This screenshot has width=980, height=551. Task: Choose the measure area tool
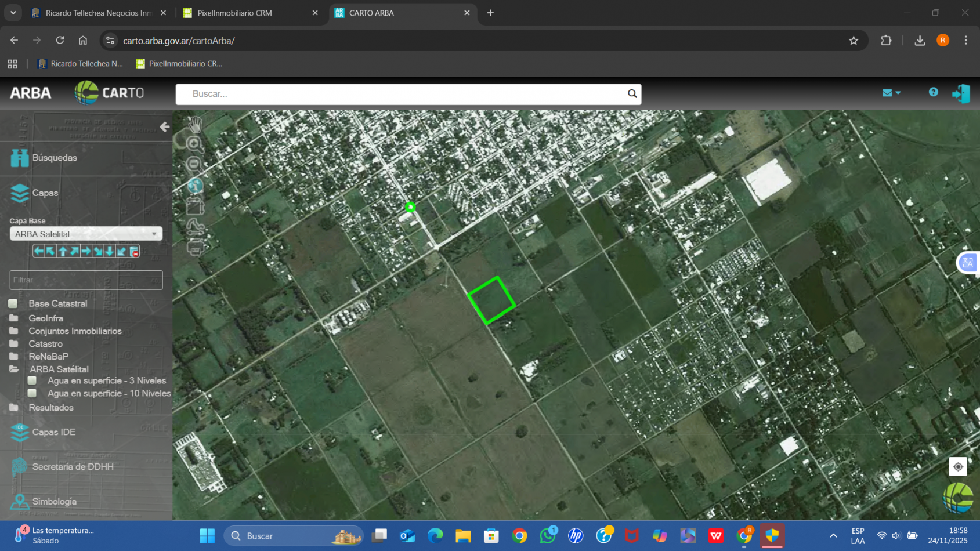[x=195, y=206]
